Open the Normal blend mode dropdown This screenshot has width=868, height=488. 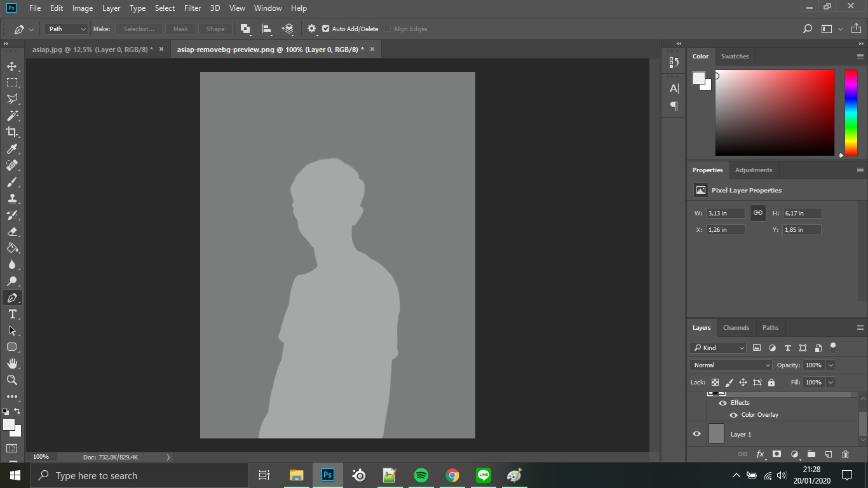(731, 365)
